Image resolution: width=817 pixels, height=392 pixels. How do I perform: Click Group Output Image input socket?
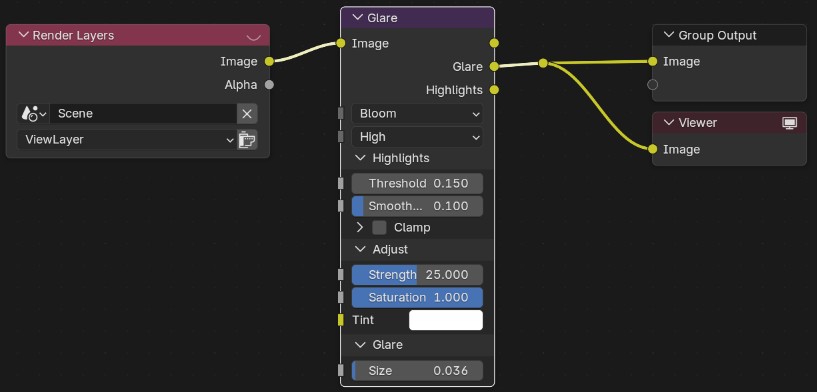coord(652,62)
